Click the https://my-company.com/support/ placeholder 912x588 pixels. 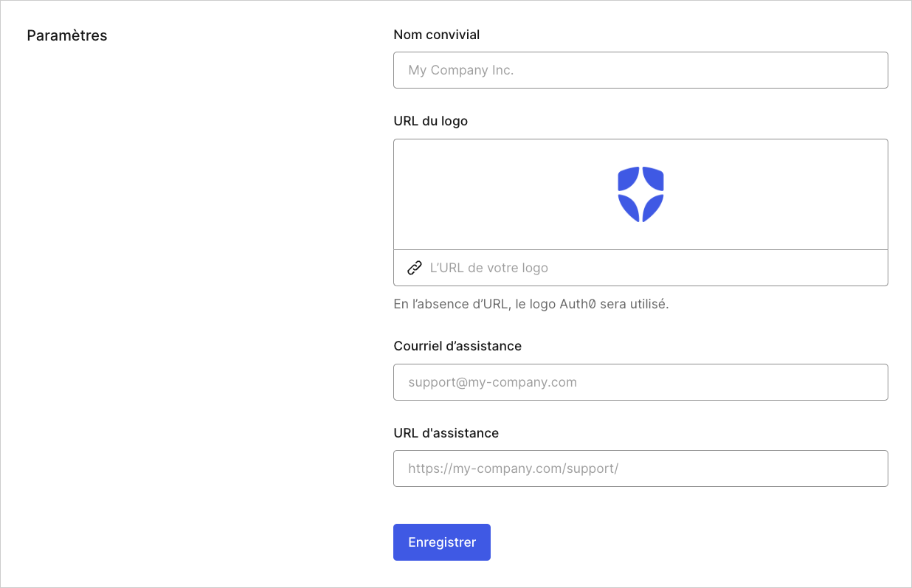click(x=514, y=468)
